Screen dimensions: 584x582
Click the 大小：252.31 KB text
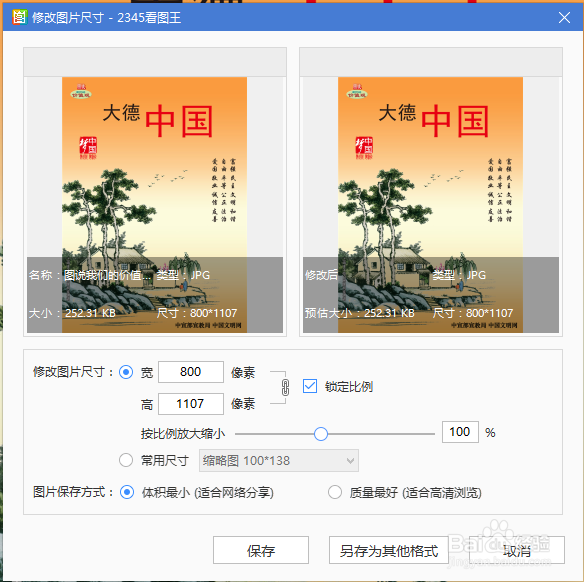(72, 313)
